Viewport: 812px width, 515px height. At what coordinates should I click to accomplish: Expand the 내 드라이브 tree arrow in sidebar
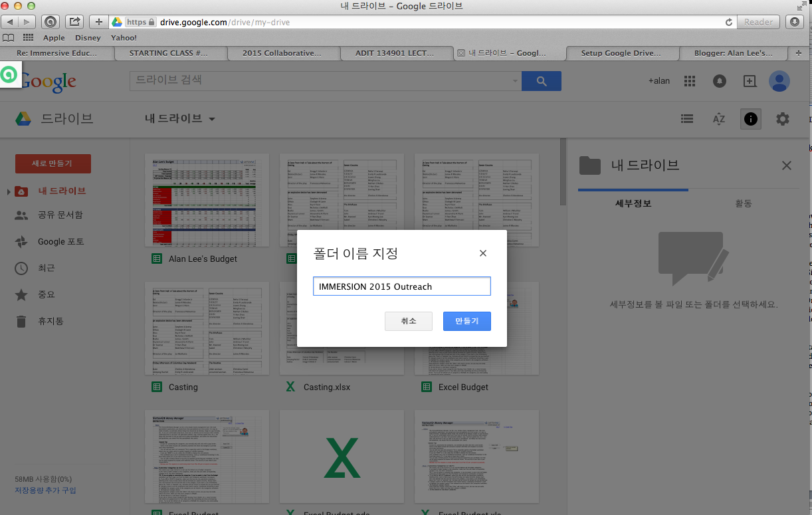9,191
